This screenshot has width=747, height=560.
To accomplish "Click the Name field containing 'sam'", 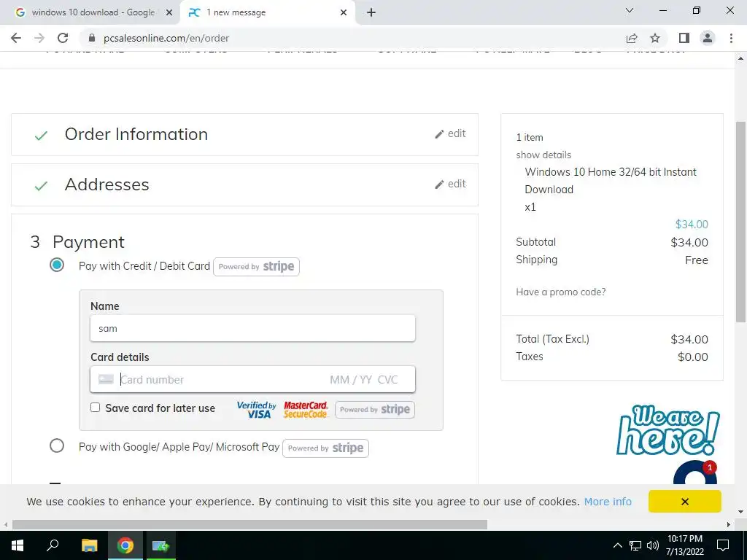I will click(252, 328).
